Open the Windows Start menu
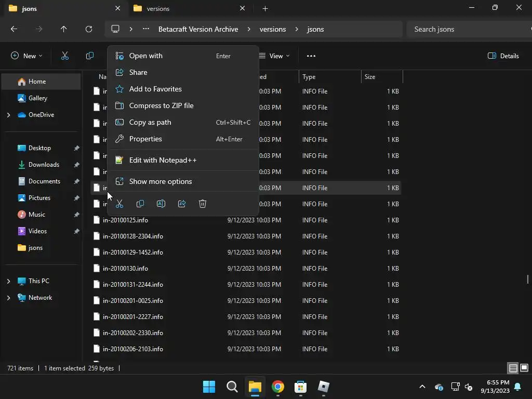532x399 pixels. 209,387
